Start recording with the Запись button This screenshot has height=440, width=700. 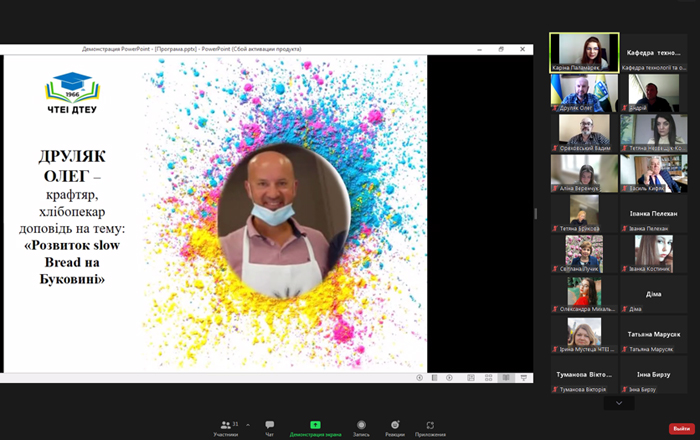click(361, 428)
